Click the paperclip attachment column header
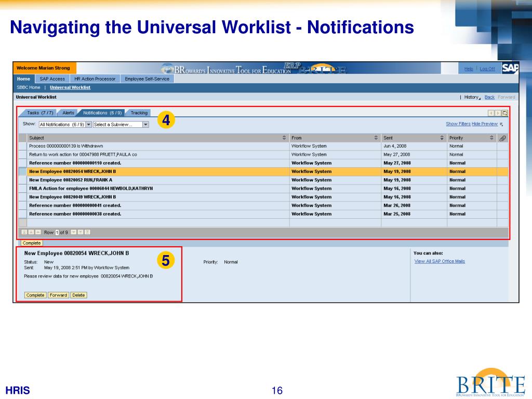The image size is (532, 399). [502, 138]
